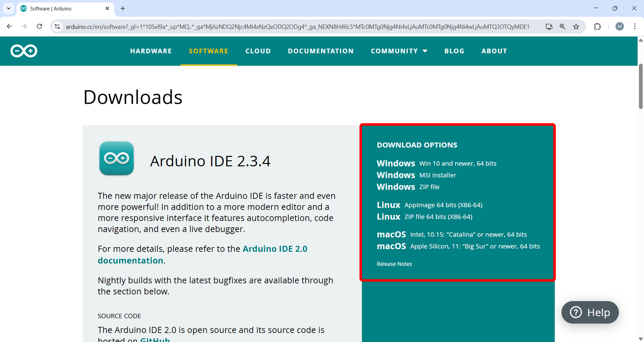Open the tab search dropdown arrow
Image resolution: width=644 pixels, height=342 pixels.
click(x=8, y=8)
